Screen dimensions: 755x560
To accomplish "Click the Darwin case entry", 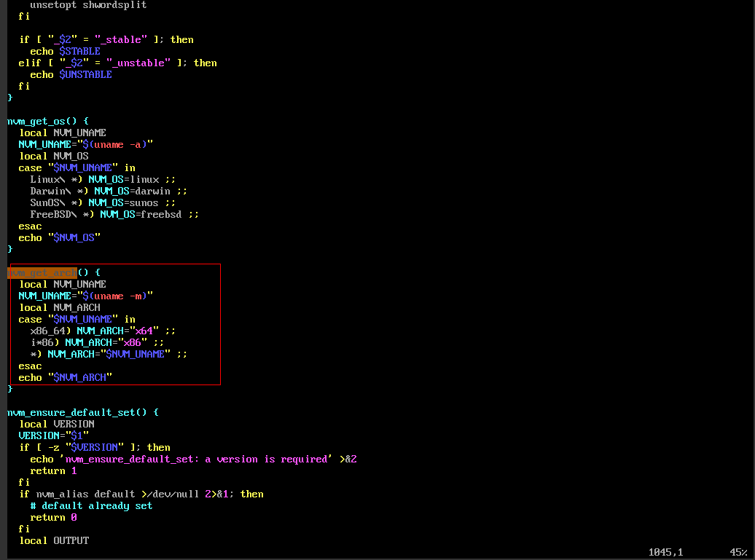I will coord(108,191).
